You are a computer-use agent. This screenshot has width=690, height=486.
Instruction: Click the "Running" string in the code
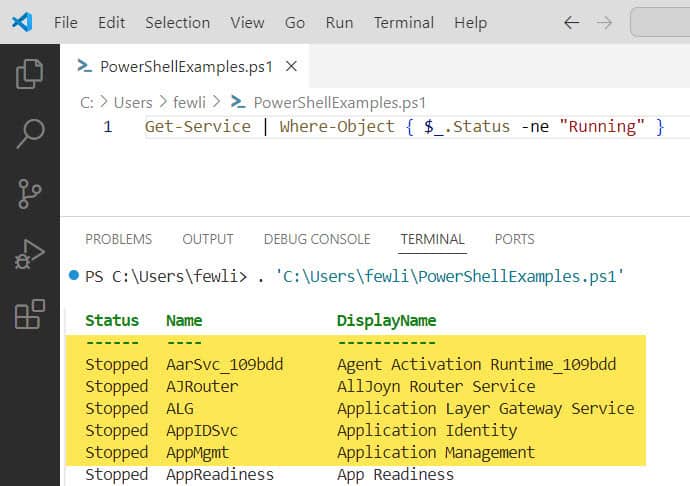click(x=602, y=127)
